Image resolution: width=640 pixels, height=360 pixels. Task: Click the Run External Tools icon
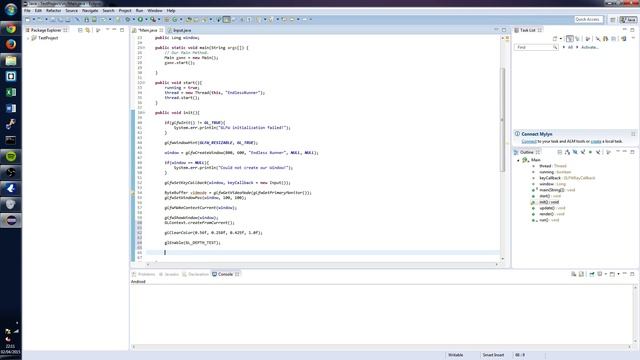[x=153, y=20]
